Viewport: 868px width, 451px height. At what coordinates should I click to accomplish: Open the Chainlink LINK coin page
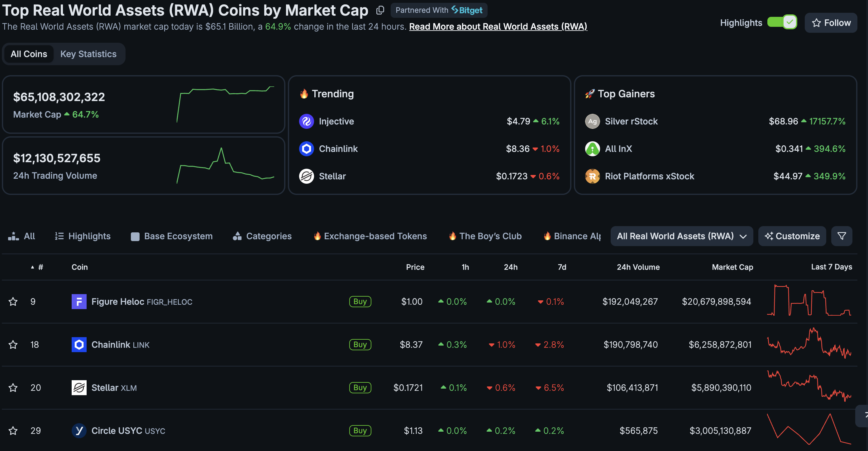pyautogui.click(x=120, y=345)
